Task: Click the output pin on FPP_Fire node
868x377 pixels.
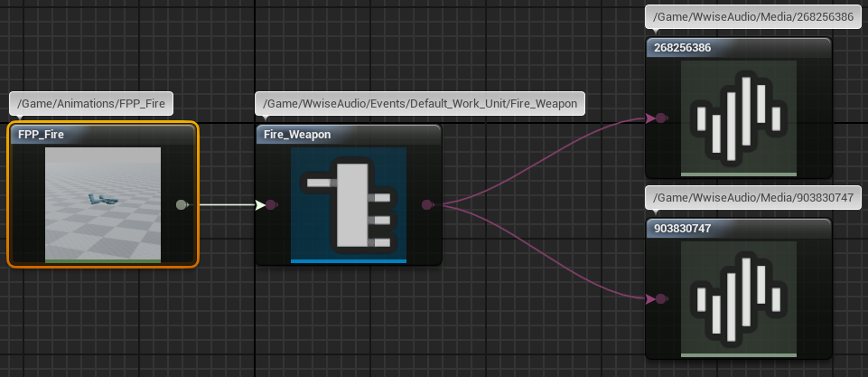Action: [x=182, y=205]
